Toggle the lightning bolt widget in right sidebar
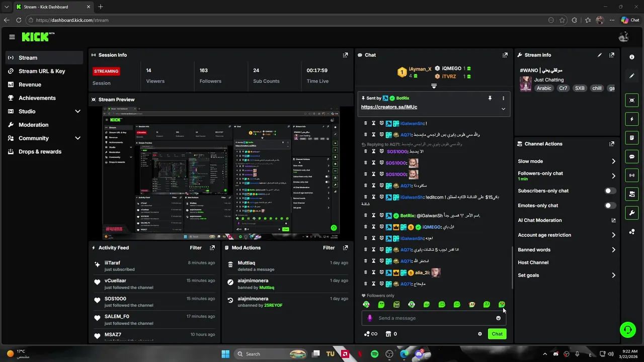The height and width of the screenshot is (362, 644). (632, 119)
